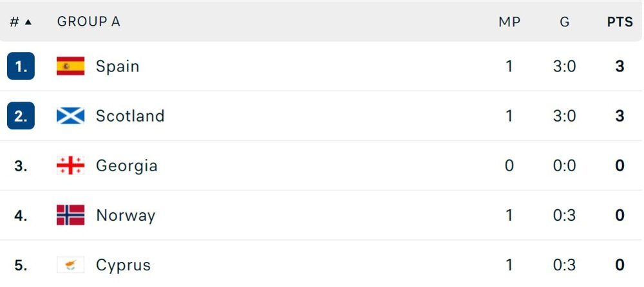This screenshot has height=287, width=644.
Task: Click the Scotland flag icon
Action: [70, 116]
